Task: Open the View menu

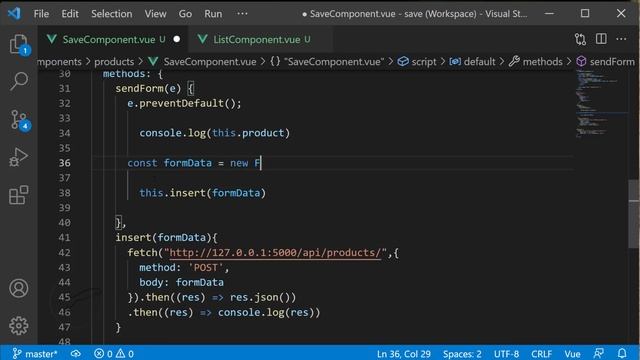Action: [x=155, y=14]
